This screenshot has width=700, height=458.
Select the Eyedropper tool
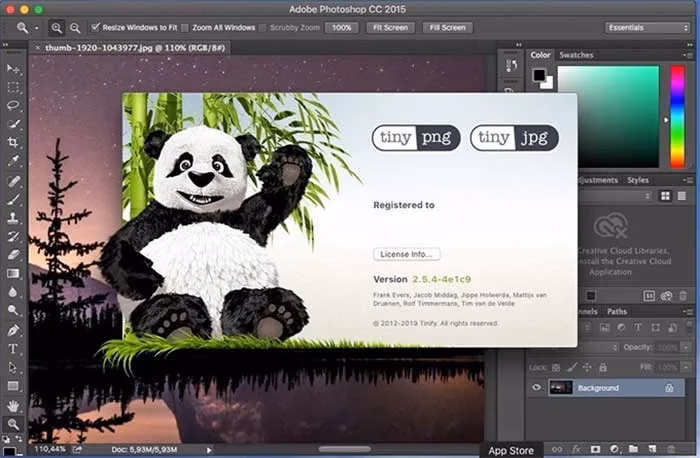click(x=13, y=160)
